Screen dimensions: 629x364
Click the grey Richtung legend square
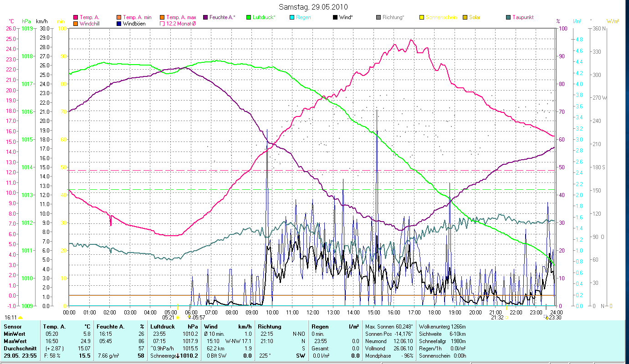point(378,17)
